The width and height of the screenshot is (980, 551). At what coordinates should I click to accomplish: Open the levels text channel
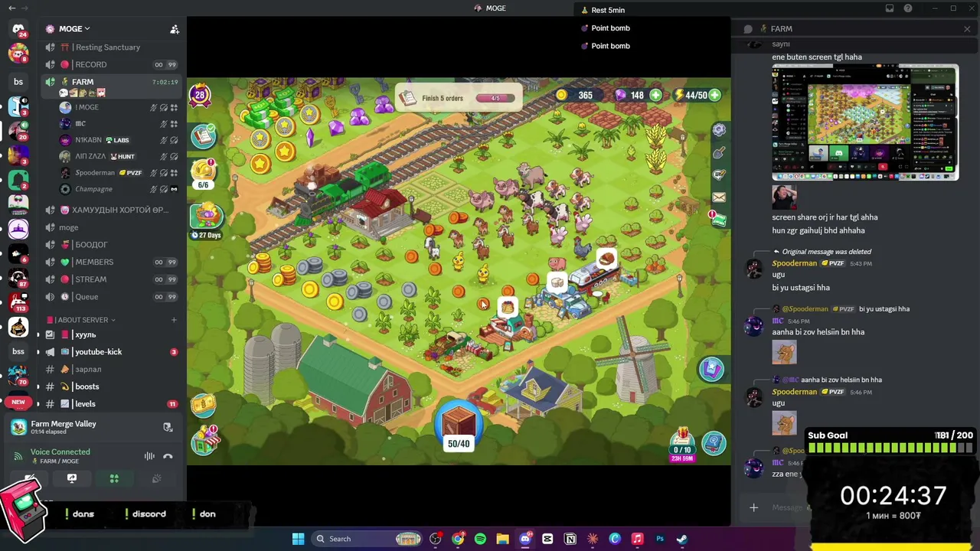point(112,404)
